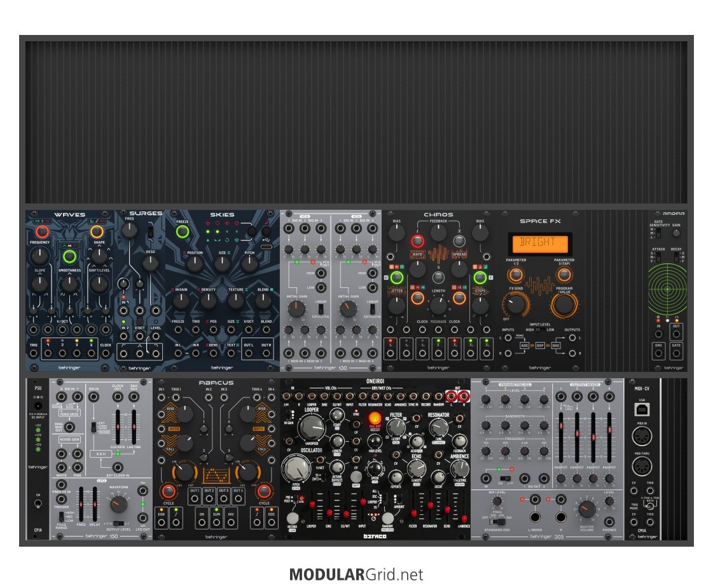Flip the GATE SENSITIVITY switch on Radar
This screenshot has height=588, width=713.
click(x=658, y=233)
